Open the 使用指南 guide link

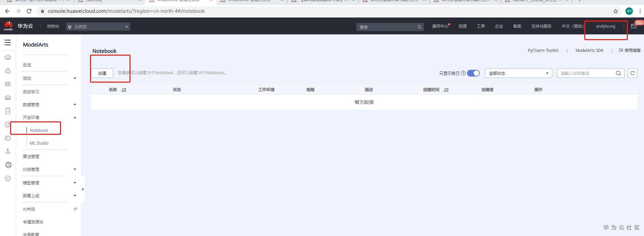(630, 51)
